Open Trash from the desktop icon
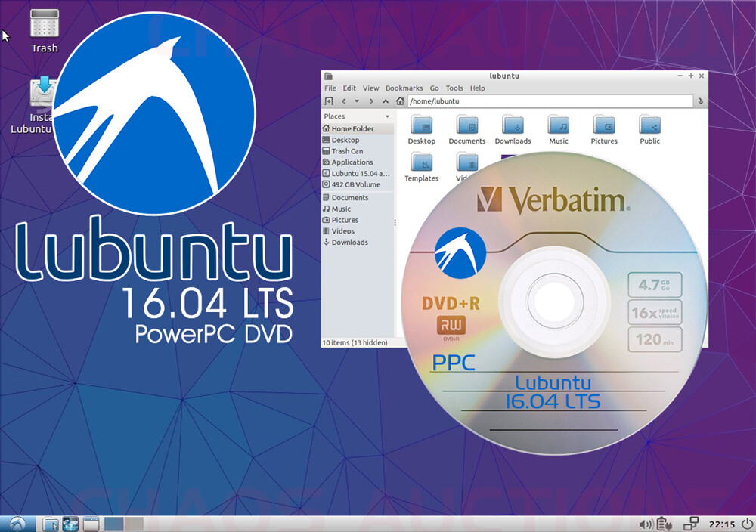Screen dimensions: 756x532 (x=44, y=23)
